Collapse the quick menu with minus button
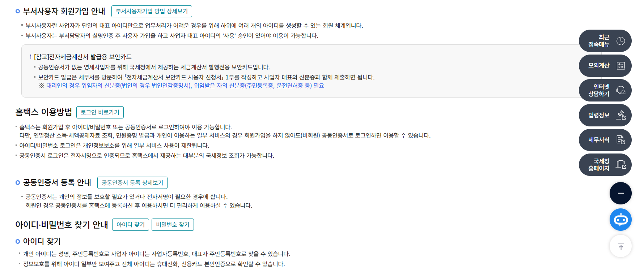Viewport: 644px width, 268px height. pos(620,193)
